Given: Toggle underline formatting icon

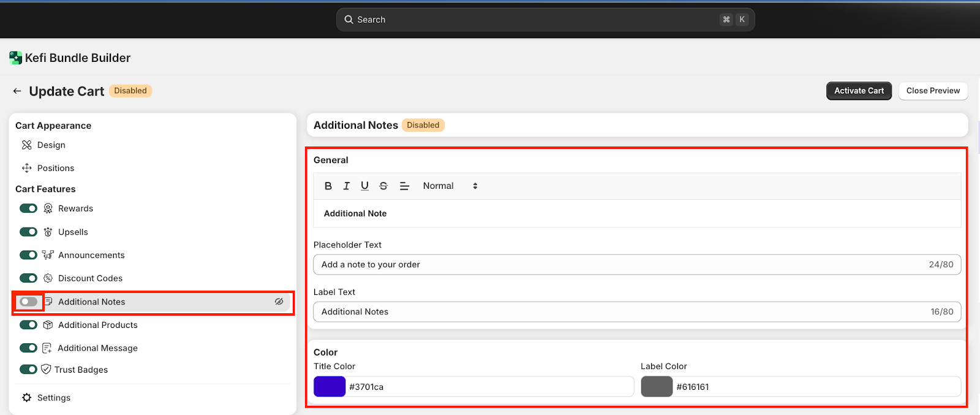Looking at the screenshot, I should [364, 186].
